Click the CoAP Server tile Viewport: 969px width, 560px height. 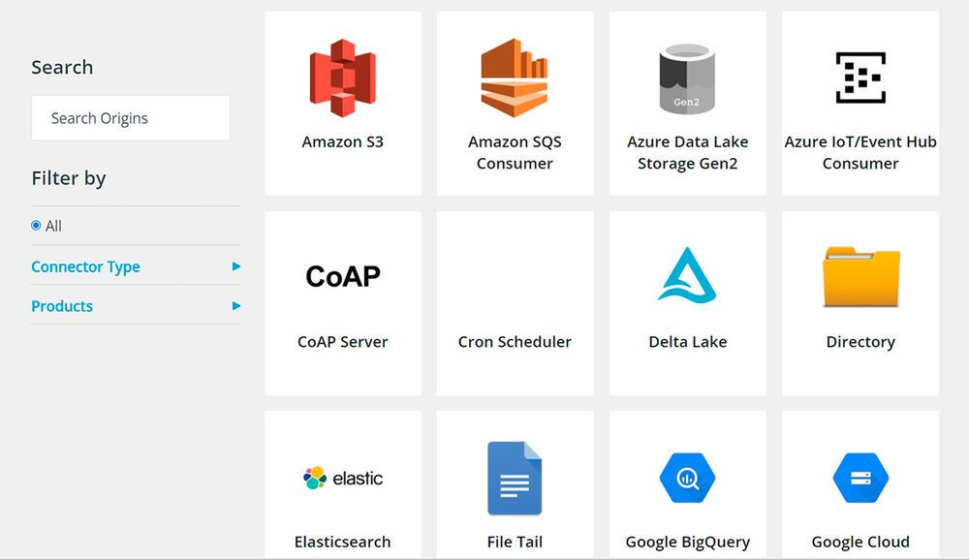point(342,303)
